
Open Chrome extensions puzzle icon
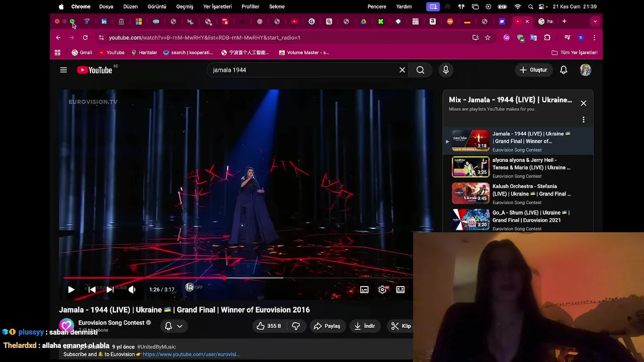click(547, 38)
